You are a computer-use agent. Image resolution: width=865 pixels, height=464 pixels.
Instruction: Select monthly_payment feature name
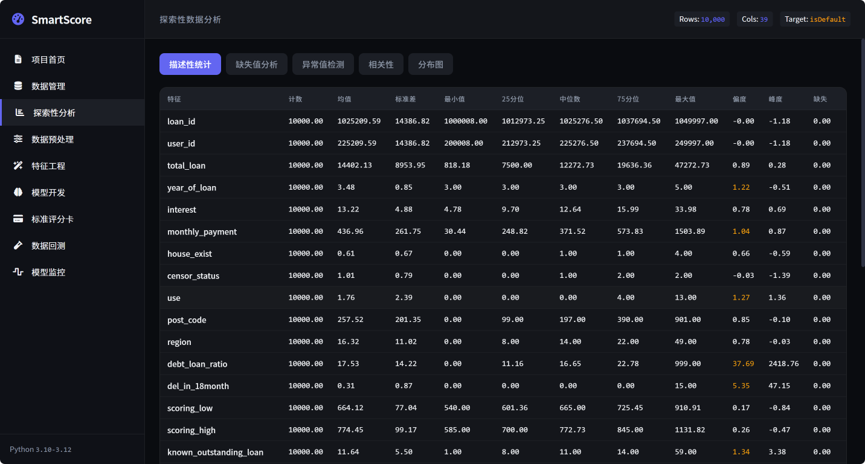pos(202,232)
